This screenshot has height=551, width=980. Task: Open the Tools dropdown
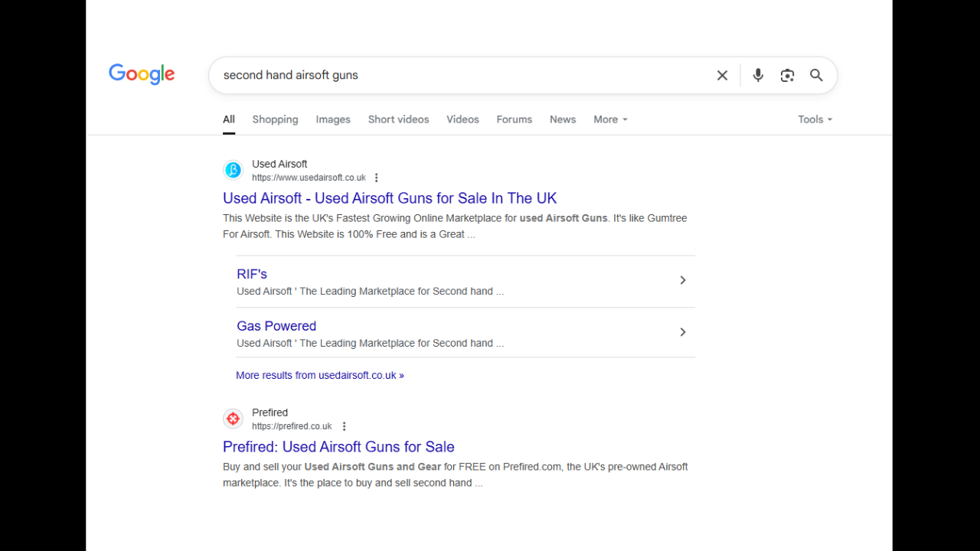(x=815, y=119)
